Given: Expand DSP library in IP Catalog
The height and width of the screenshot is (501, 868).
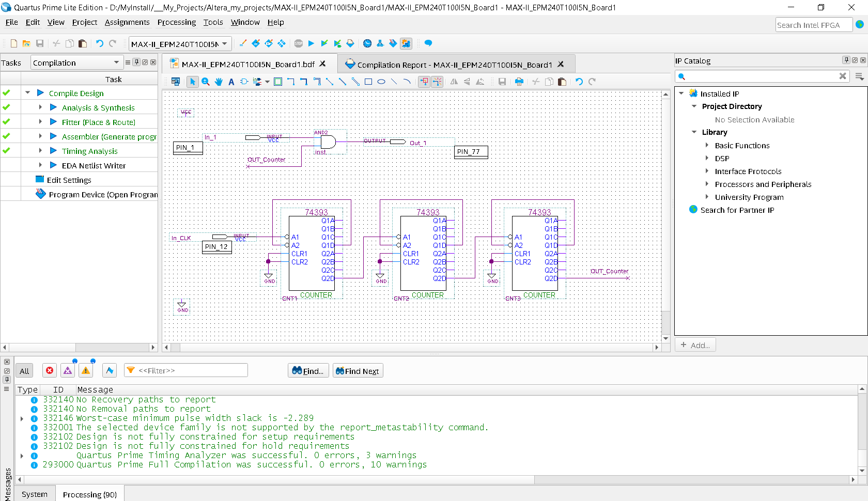Looking at the screenshot, I should click(x=707, y=158).
